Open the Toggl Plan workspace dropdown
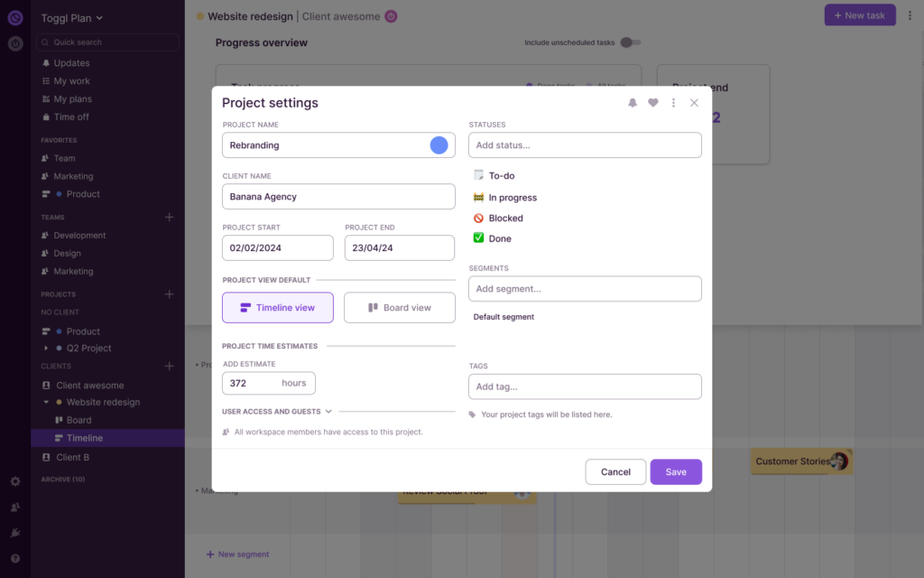Viewport: 924px width, 578px height. [x=71, y=17]
